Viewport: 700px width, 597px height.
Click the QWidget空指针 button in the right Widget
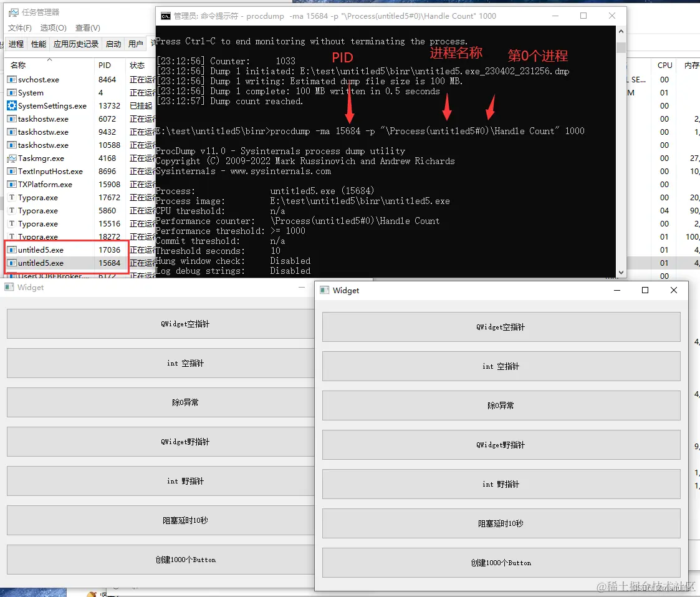pyautogui.click(x=501, y=327)
